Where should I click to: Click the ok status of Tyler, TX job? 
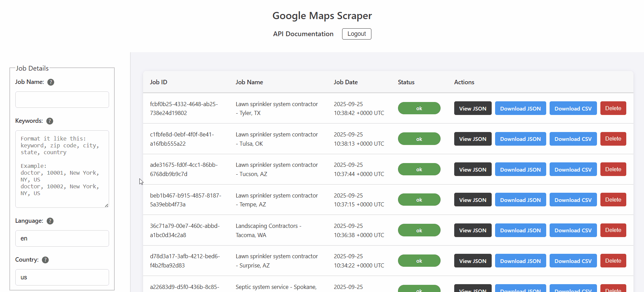point(419,108)
